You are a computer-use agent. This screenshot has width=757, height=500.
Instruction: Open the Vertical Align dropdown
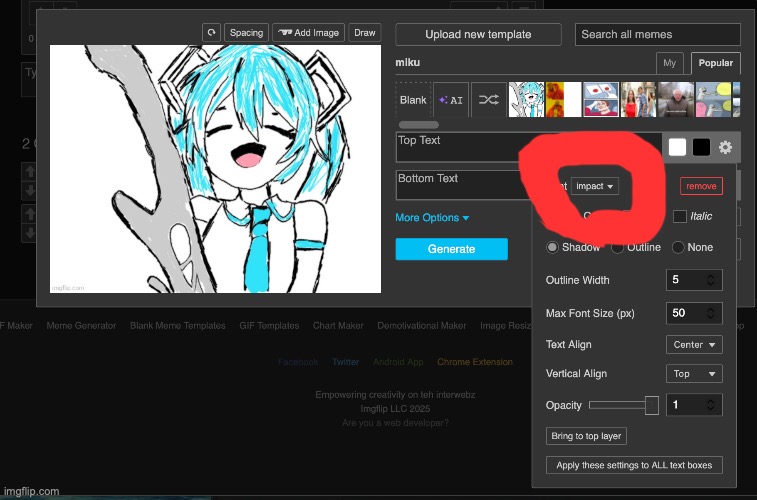coord(694,374)
